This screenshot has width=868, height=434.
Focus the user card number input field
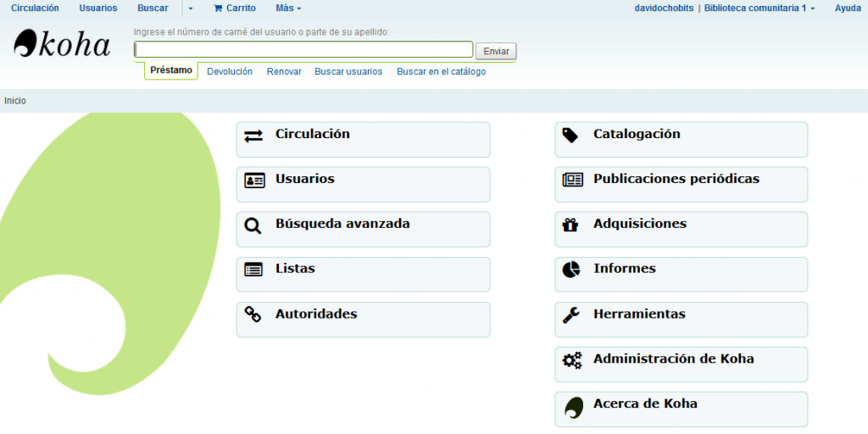click(303, 49)
